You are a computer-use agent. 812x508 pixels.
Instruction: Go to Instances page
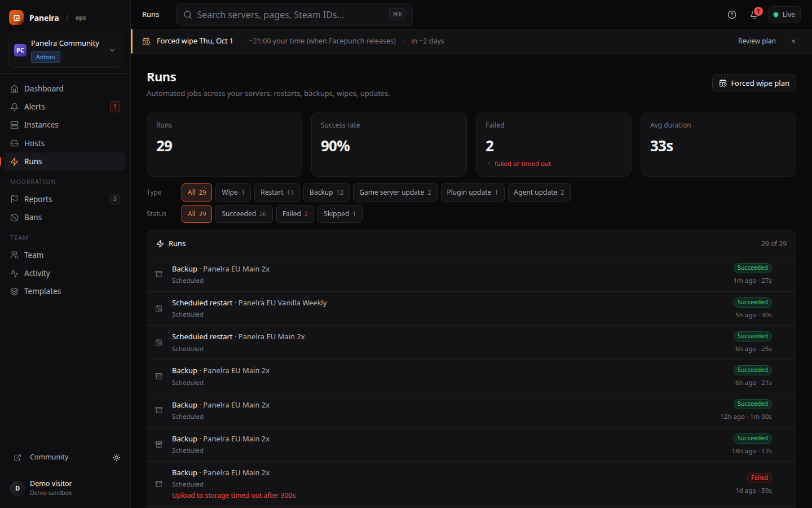coord(65,125)
